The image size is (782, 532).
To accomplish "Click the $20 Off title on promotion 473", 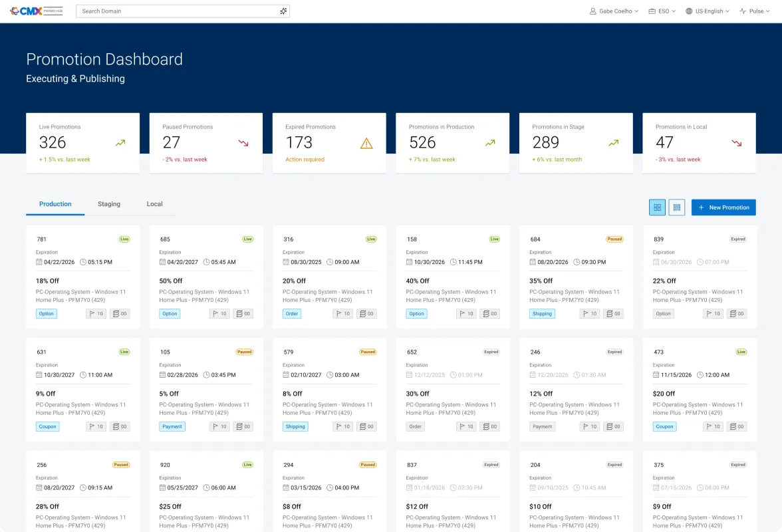I will (x=664, y=394).
